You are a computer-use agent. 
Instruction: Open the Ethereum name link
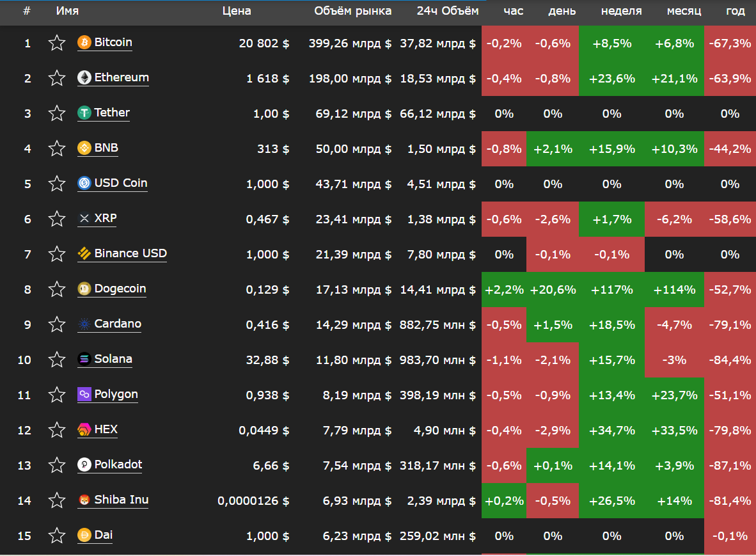[122, 77]
